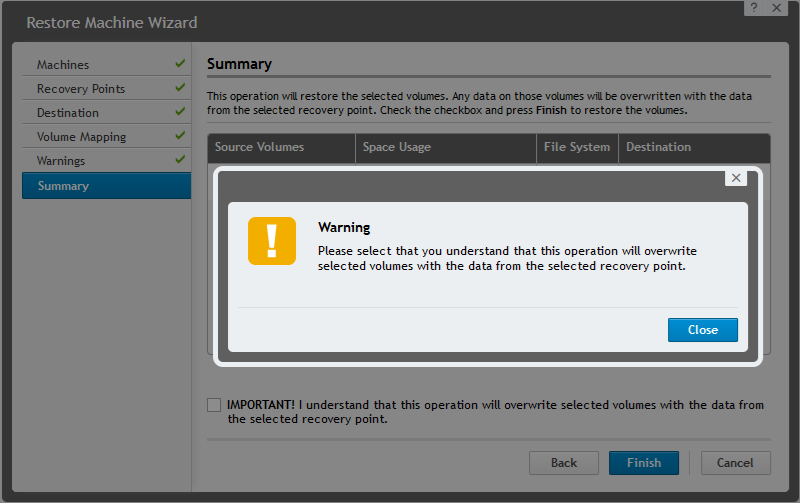Screen dimensions: 800x503
Task: Check the IMPORTANT overwrite acknowledgement checkbox
Action: (x=214, y=405)
